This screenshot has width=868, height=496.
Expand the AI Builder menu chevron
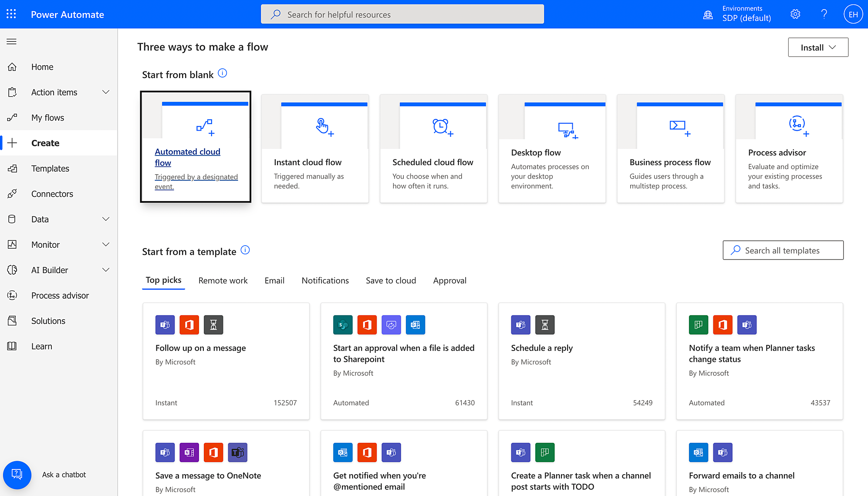click(106, 270)
